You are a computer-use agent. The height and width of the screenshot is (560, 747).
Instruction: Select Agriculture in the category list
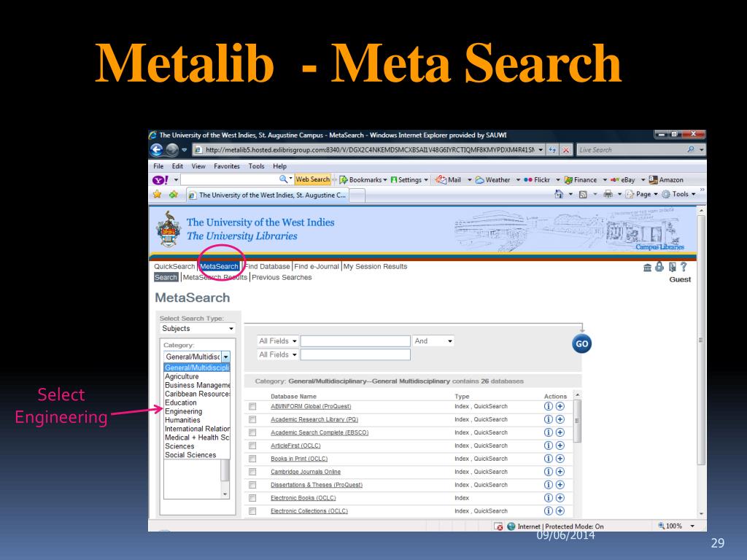click(x=182, y=376)
